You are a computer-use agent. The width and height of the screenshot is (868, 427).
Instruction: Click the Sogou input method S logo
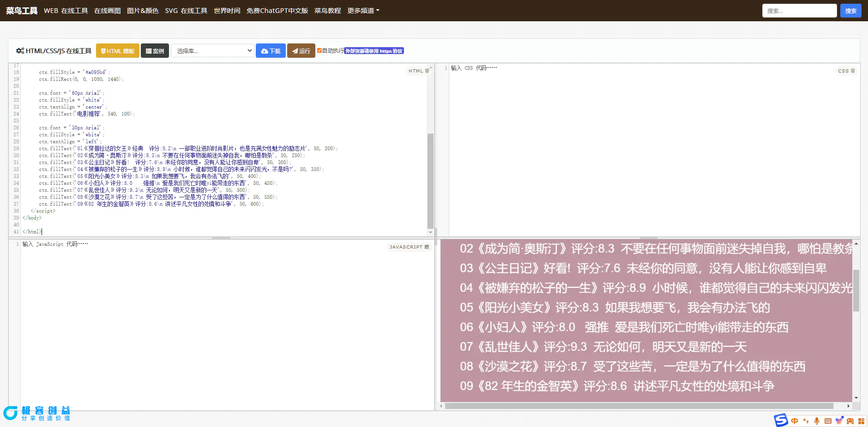tap(781, 420)
